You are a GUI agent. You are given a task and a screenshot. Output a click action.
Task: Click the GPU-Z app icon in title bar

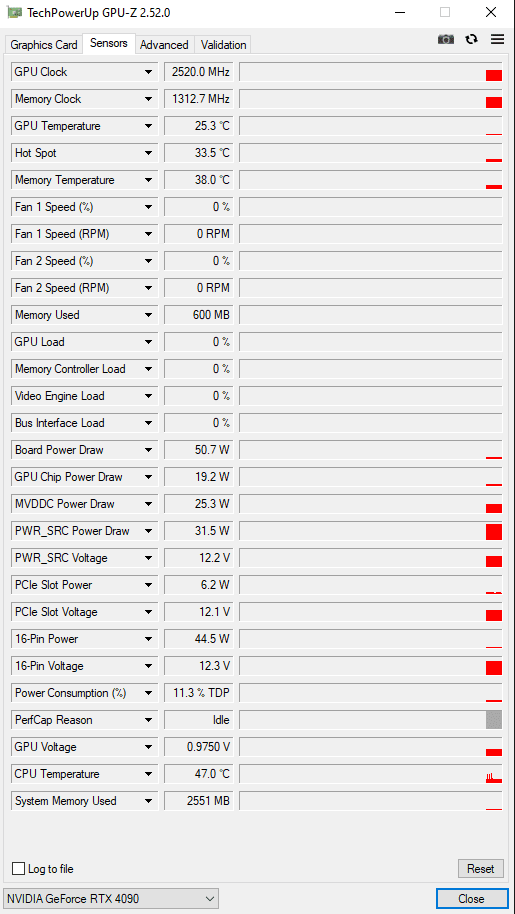(x=14, y=12)
